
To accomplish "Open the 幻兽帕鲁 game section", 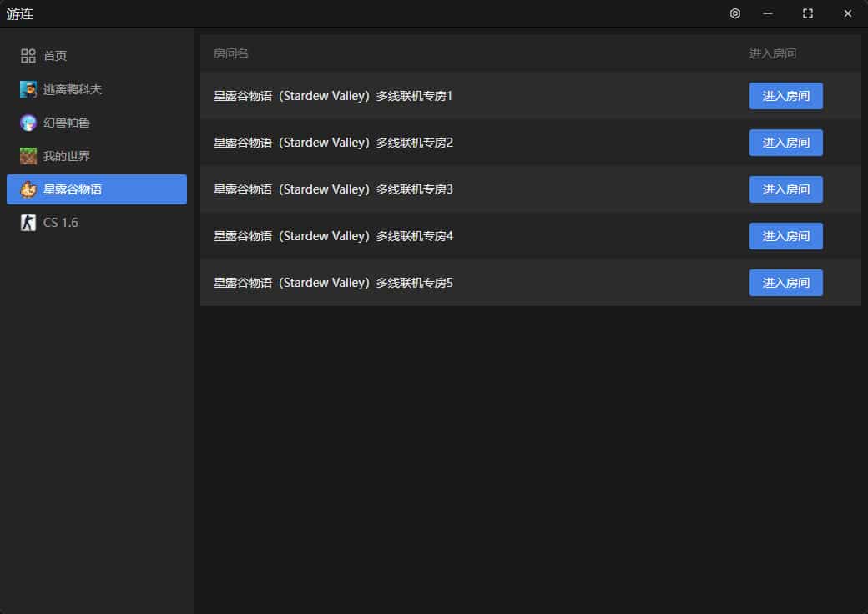I will coord(97,123).
